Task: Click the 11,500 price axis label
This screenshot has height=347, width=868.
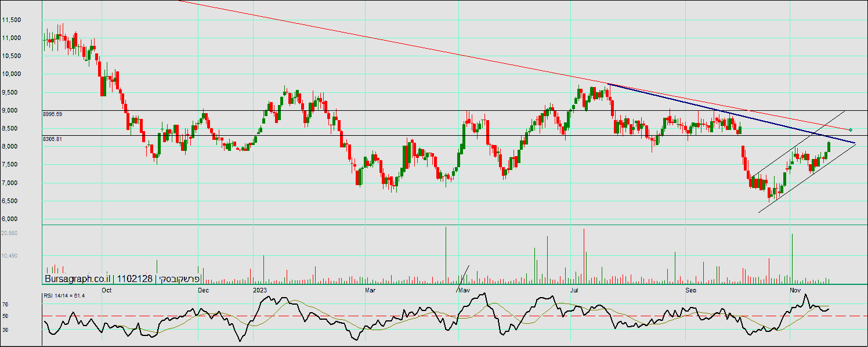Action: [x=12, y=20]
